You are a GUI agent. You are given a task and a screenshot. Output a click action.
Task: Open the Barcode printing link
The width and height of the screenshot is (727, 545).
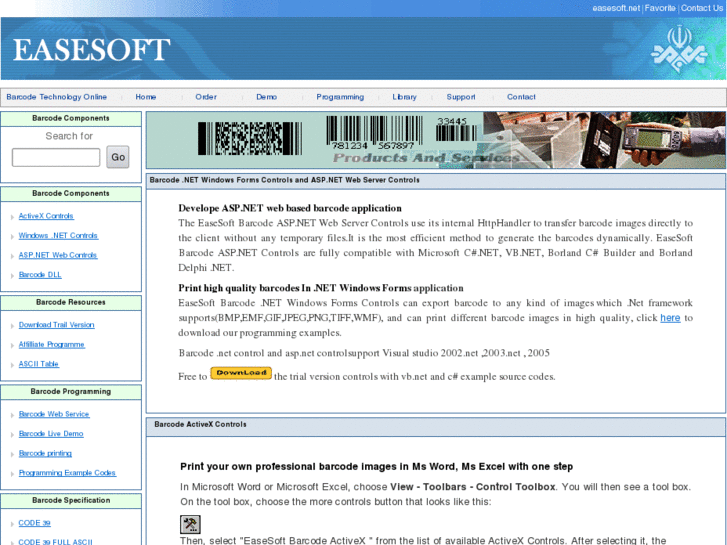click(x=45, y=453)
